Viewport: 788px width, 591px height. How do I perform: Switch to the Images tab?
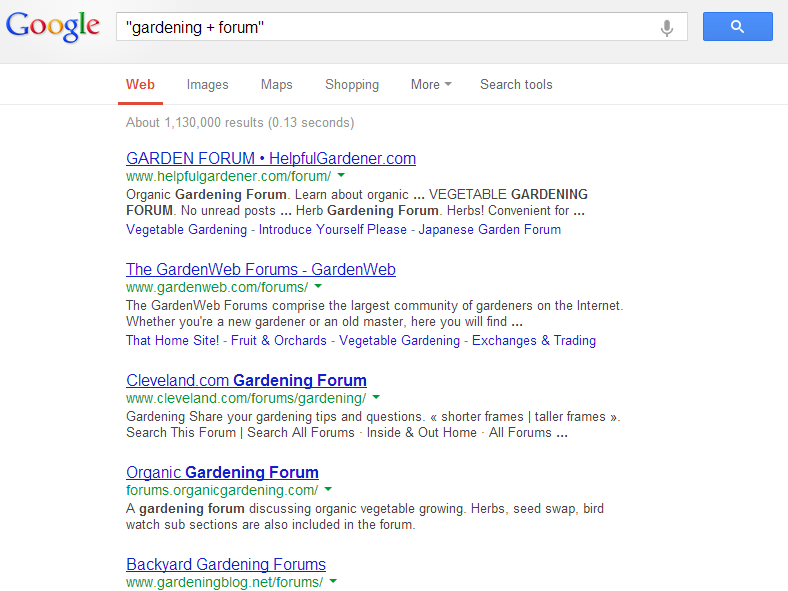pyautogui.click(x=208, y=84)
